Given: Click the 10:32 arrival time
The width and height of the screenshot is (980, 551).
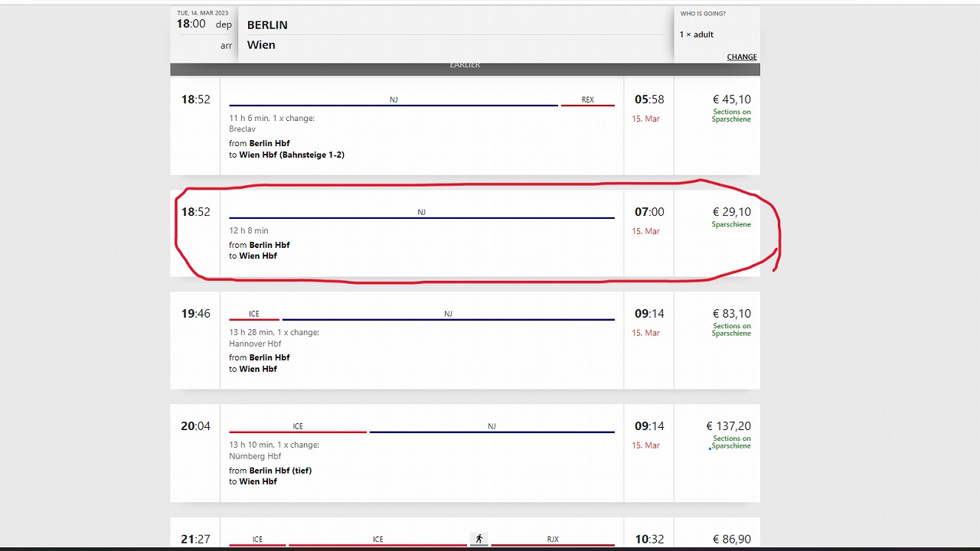Looking at the screenshot, I should pos(649,539).
